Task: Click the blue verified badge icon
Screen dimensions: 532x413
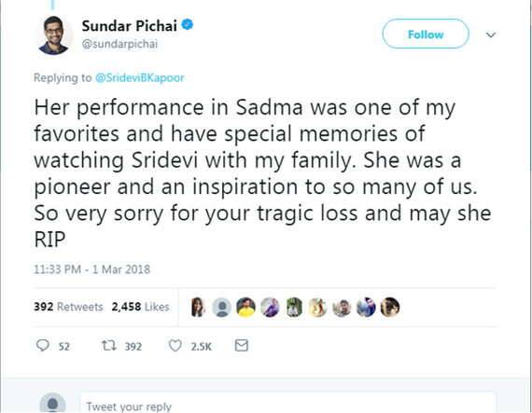Action: [x=188, y=25]
